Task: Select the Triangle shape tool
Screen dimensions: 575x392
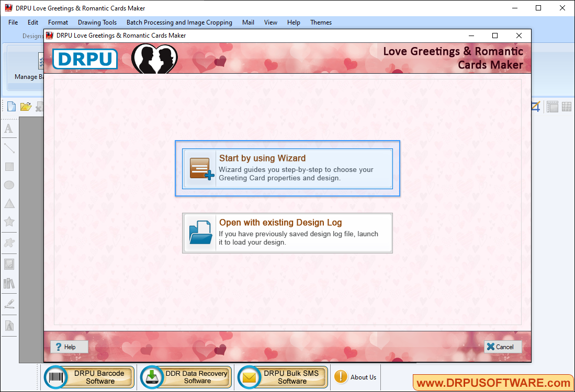Action: tap(9, 204)
